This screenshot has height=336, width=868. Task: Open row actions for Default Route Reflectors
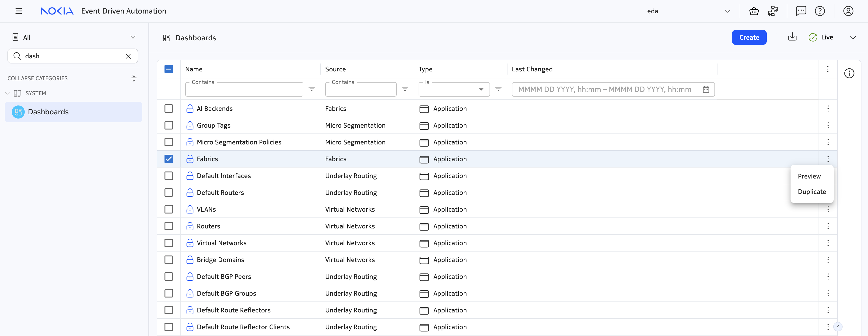[828, 310]
